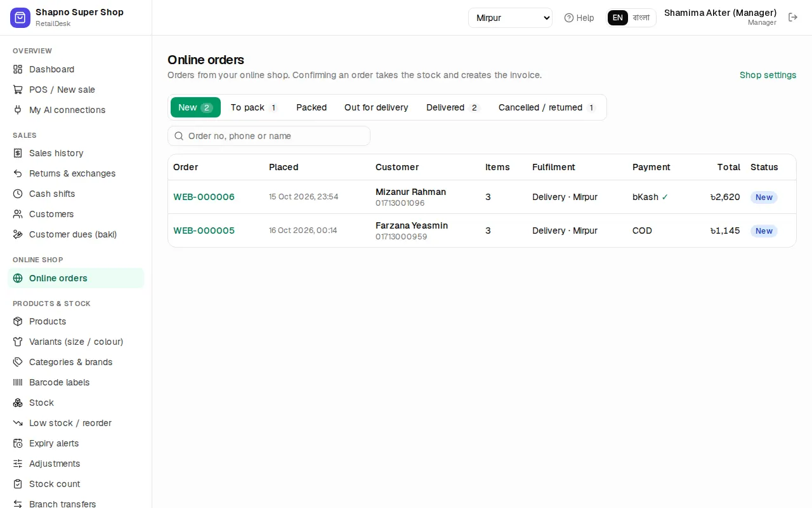Open Sales history icon
812x508 pixels.
tap(18, 153)
